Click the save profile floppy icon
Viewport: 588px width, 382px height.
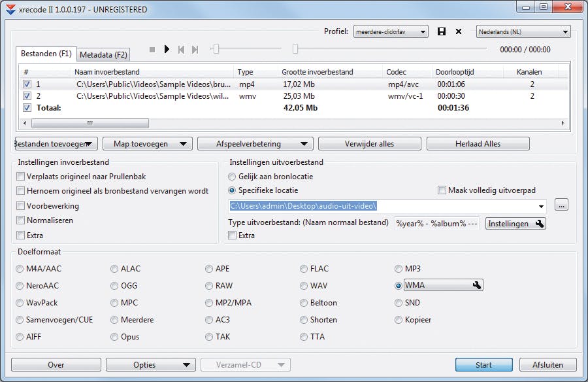click(442, 31)
